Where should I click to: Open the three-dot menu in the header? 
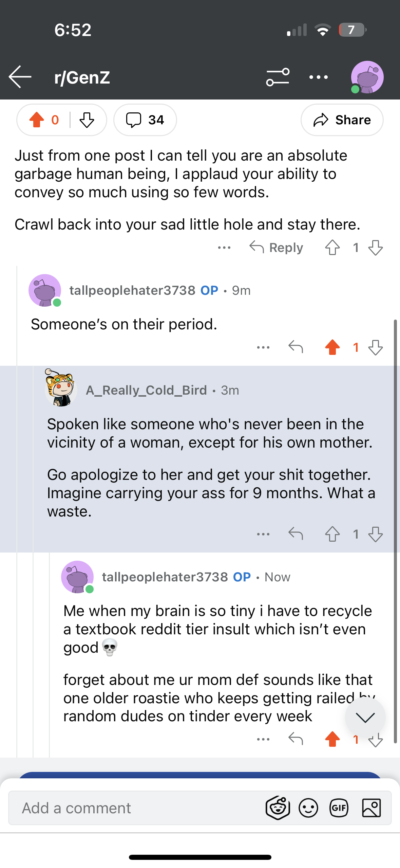(319, 77)
